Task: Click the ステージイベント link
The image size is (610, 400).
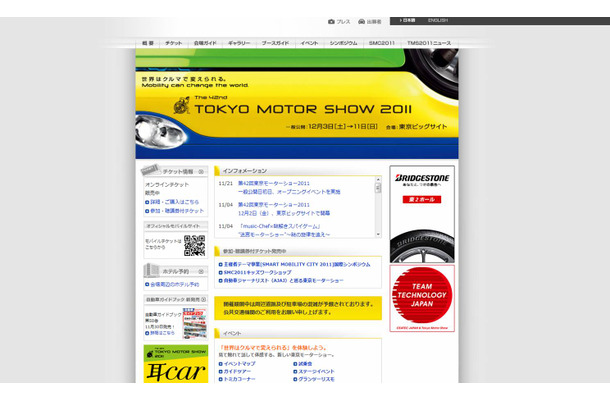Action: [x=319, y=371]
